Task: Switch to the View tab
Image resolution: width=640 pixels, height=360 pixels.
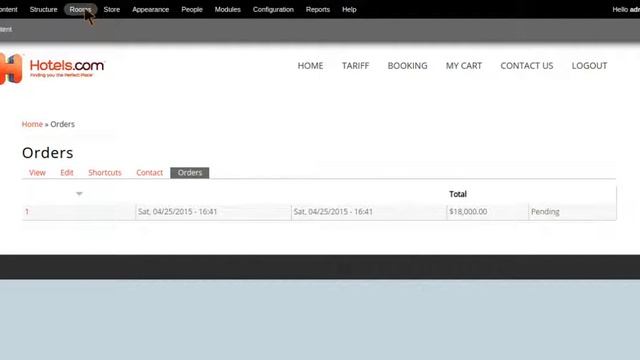Action: (x=37, y=173)
